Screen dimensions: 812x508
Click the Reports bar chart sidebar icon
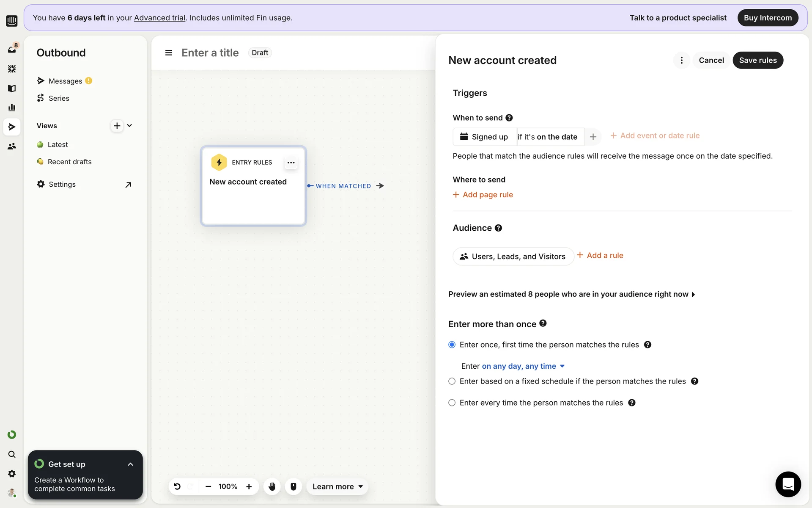click(11, 108)
